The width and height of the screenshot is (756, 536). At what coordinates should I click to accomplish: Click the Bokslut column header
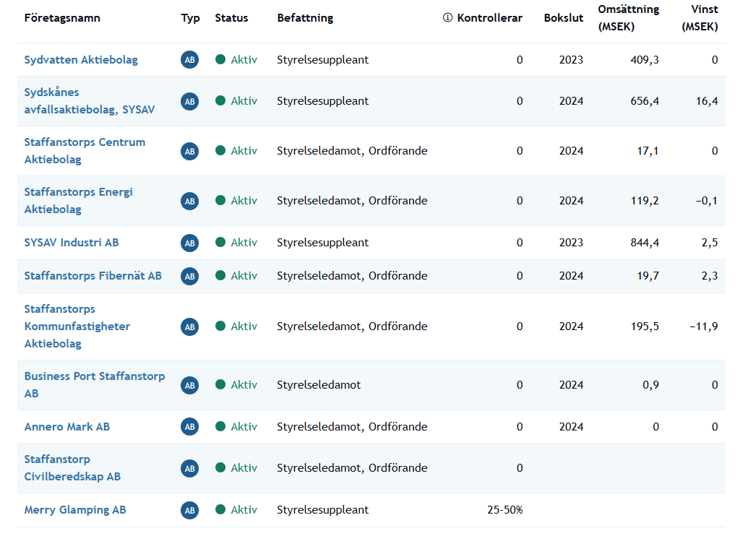563,18
